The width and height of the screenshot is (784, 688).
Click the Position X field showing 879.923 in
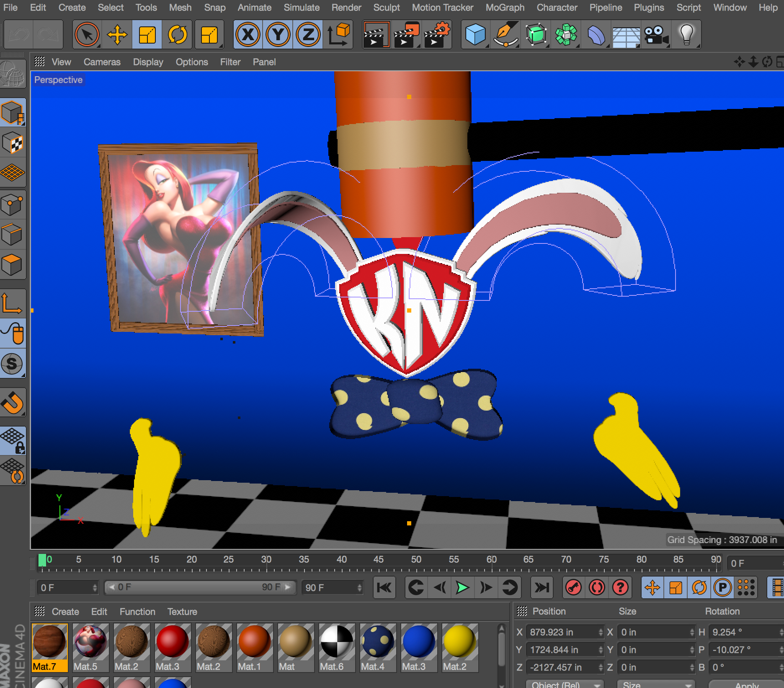(565, 632)
